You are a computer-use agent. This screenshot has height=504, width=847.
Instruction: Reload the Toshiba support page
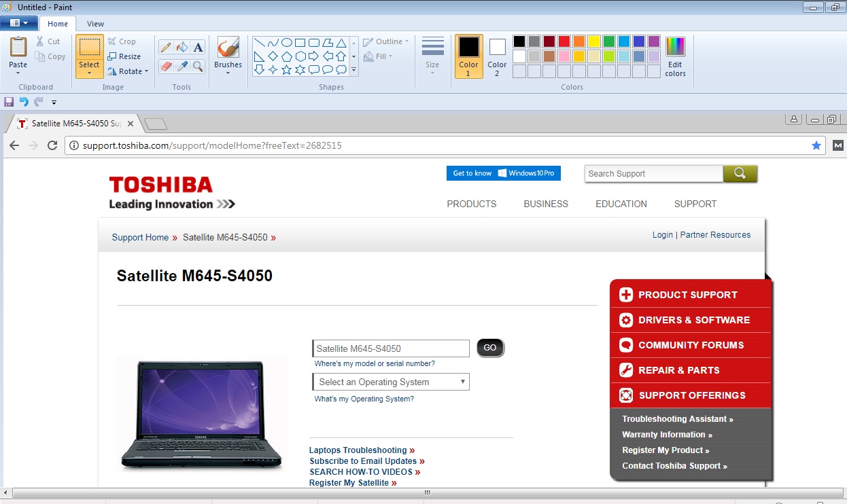(52, 145)
